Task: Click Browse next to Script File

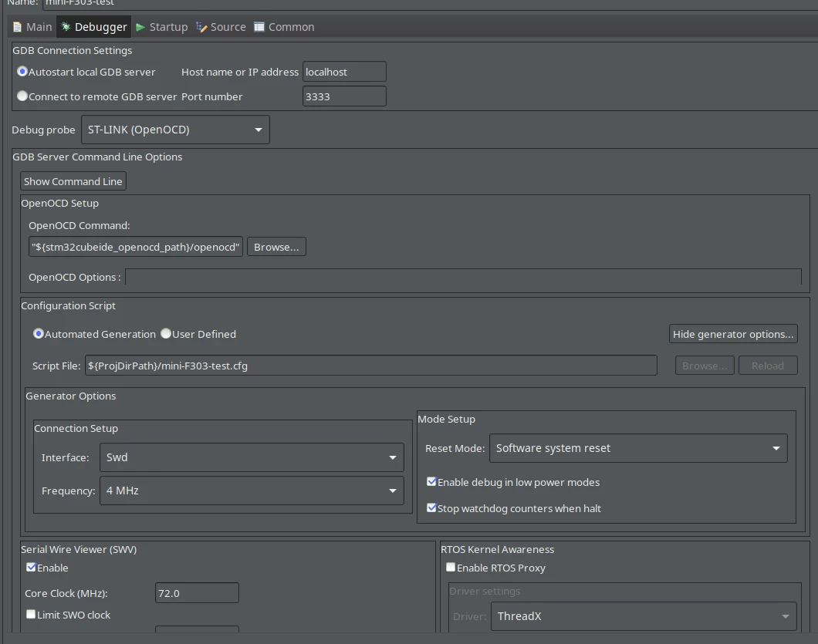Action: [705, 366]
